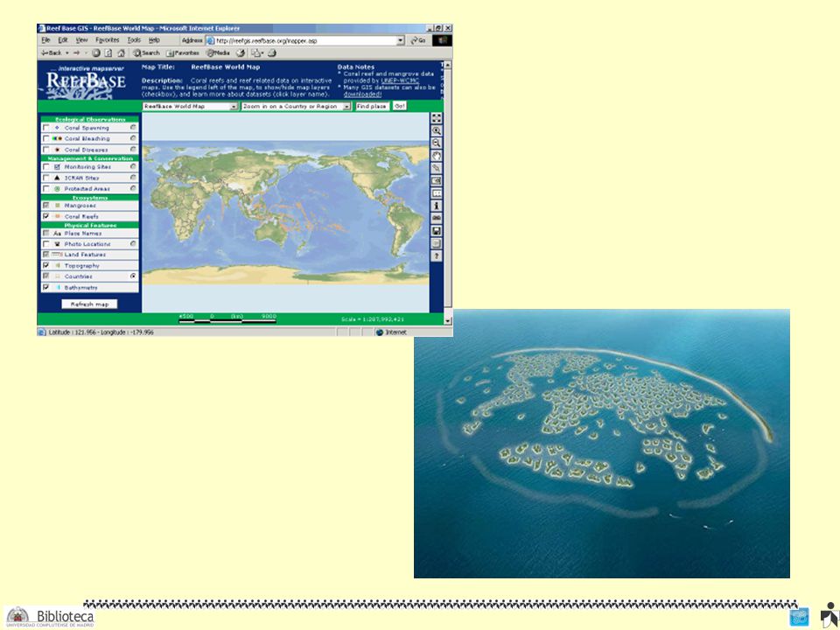Click the full extent map tool icon

tap(437, 118)
